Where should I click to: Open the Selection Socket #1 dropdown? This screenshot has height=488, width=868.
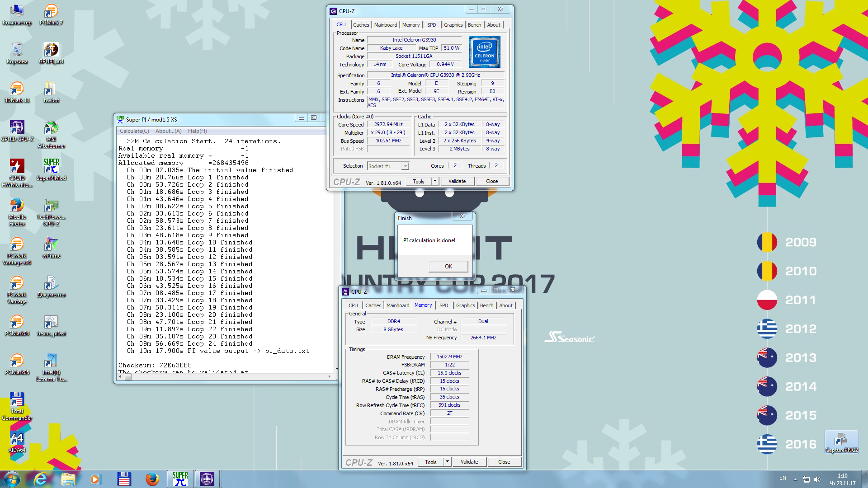[x=388, y=166]
